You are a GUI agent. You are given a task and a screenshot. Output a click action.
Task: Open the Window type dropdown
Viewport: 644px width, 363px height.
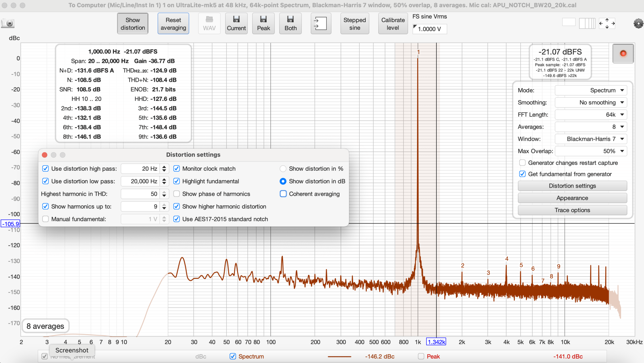591,139
